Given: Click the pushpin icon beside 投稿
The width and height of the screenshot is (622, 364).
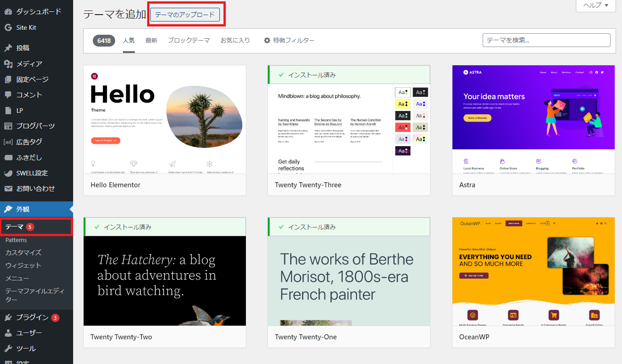Looking at the screenshot, I should click(8, 48).
